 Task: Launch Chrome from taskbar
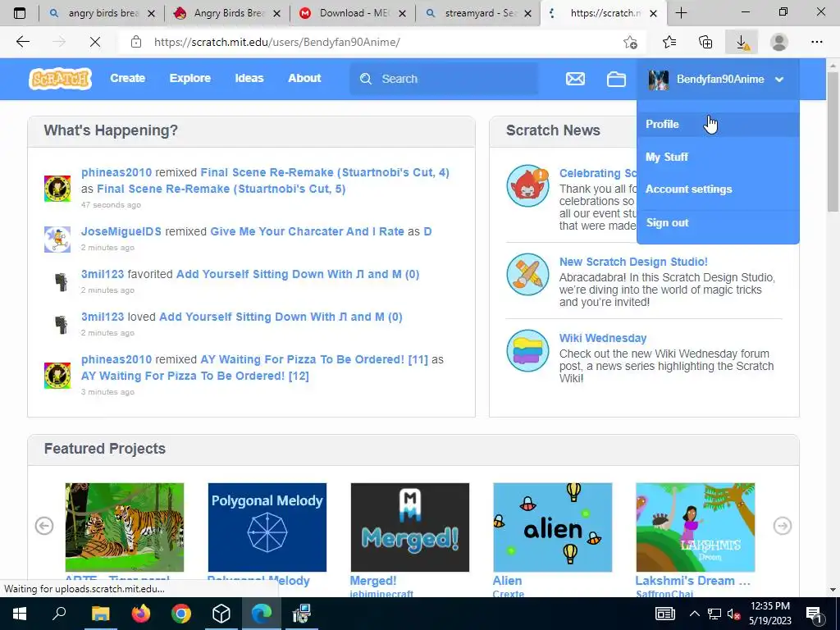coord(181,614)
